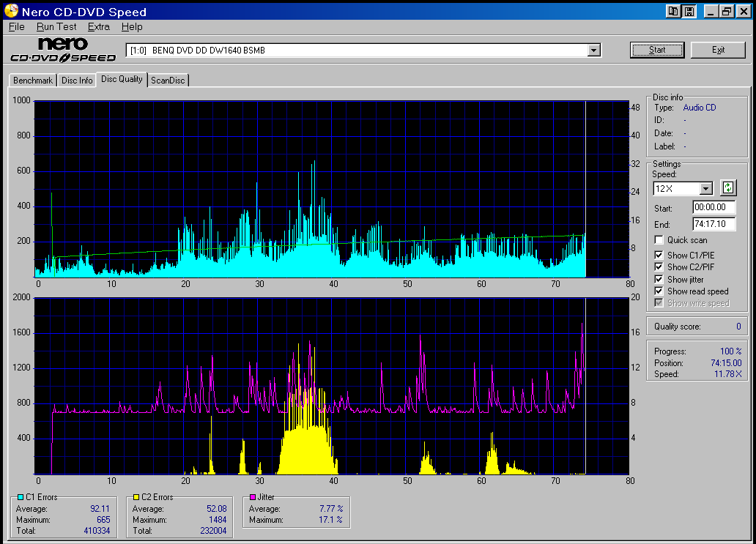Open the Extra menu
756x544 pixels.
point(99,27)
